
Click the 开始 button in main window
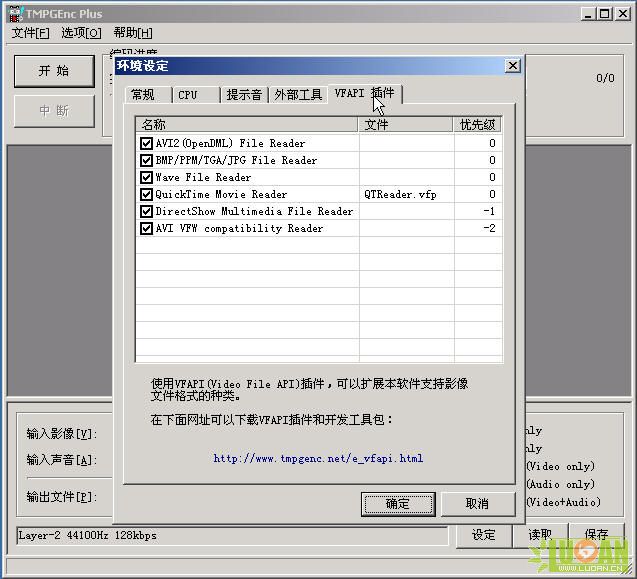point(54,71)
